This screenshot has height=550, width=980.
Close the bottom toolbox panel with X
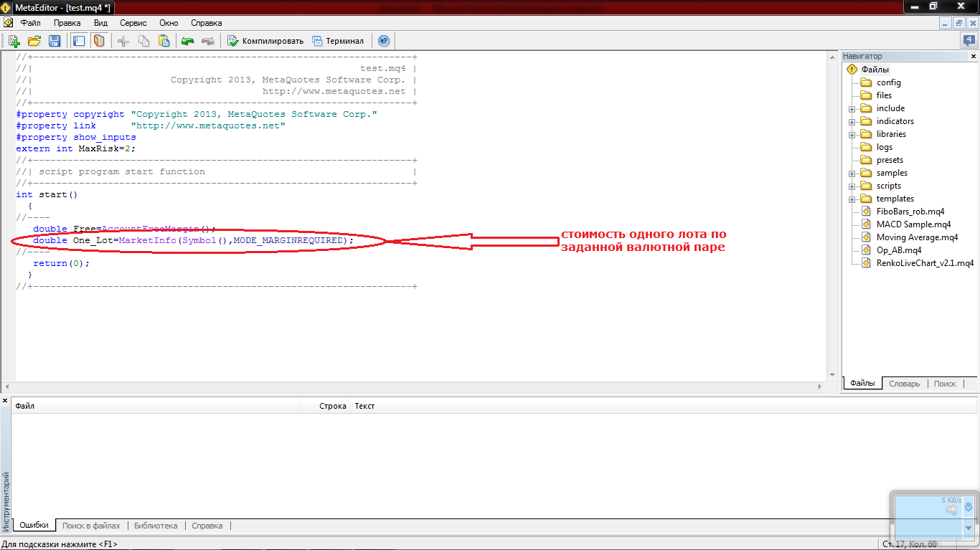pyautogui.click(x=5, y=400)
